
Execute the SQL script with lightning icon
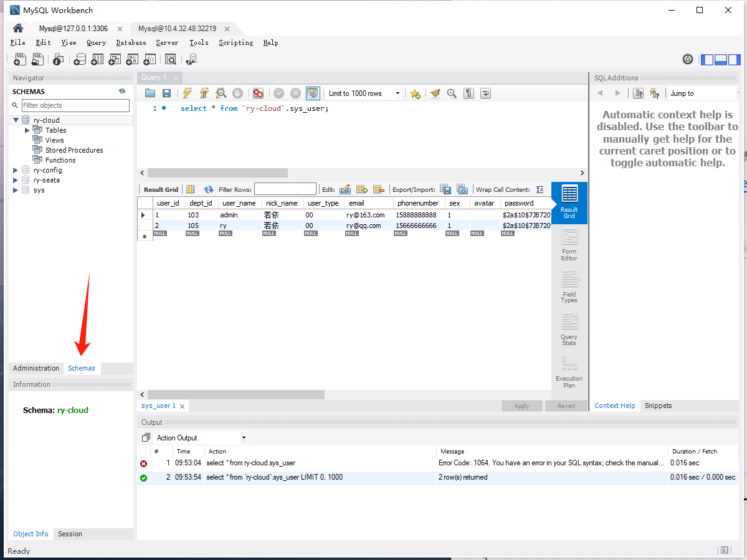[x=188, y=93]
